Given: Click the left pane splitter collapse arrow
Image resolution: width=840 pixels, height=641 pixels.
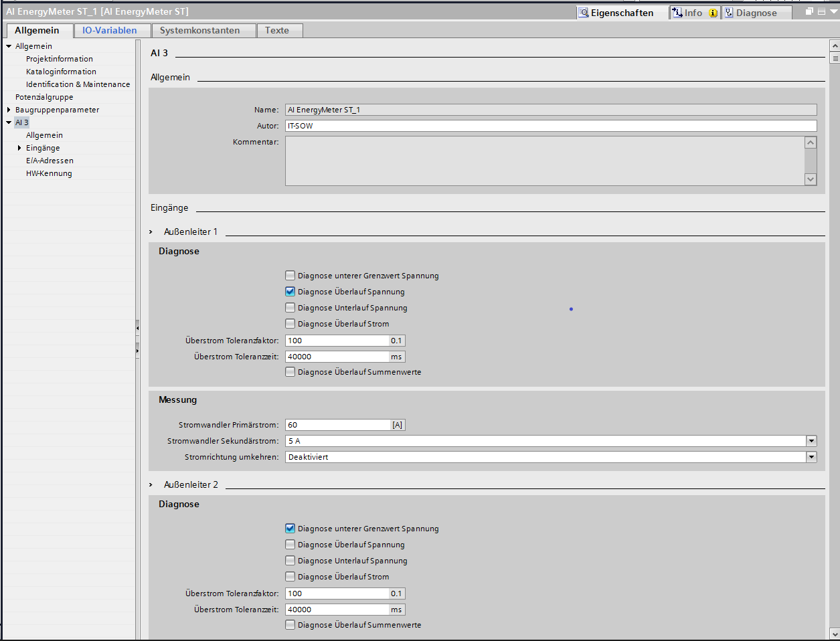Looking at the screenshot, I should tap(137, 328).
